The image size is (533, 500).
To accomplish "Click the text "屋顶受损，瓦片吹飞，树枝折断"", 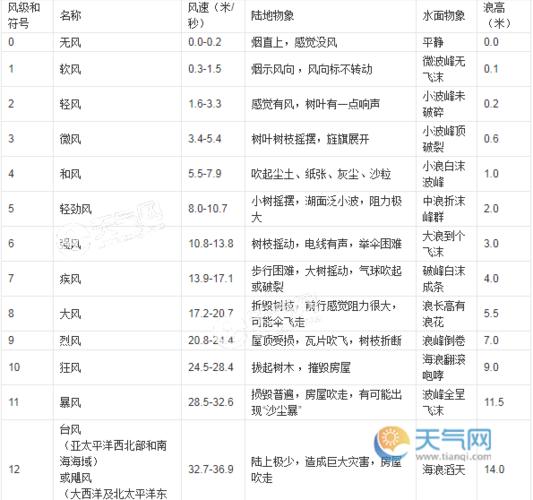I will [x=326, y=341].
